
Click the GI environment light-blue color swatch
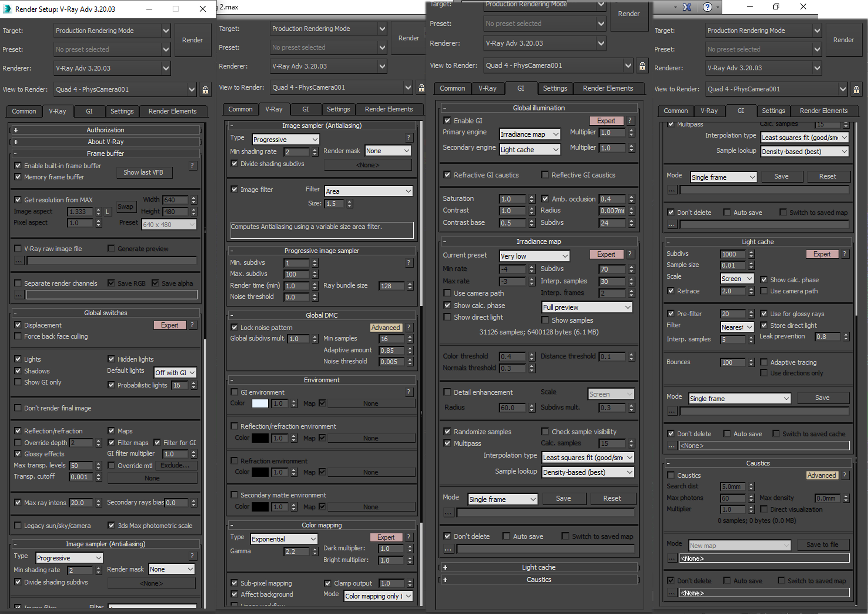tap(260, 403)
